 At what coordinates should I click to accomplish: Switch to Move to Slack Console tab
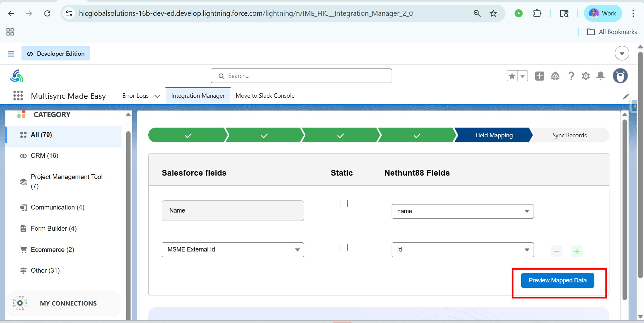coord(265,96)
